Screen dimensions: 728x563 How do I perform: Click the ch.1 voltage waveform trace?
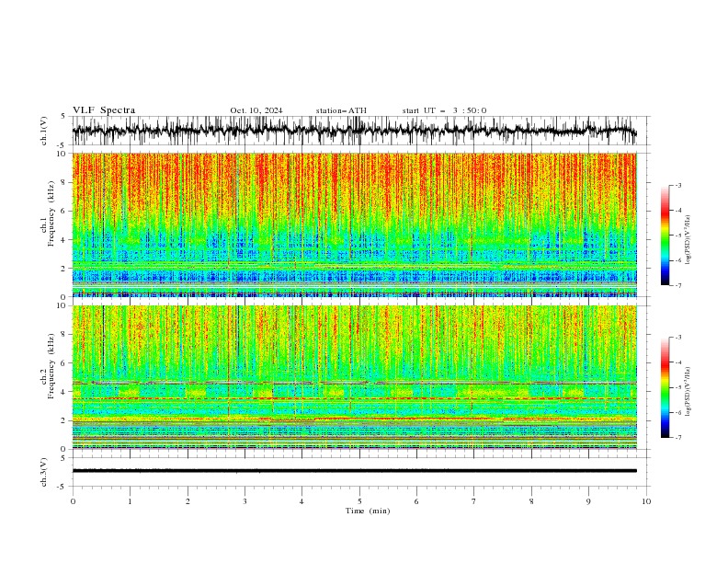click(x=354, y=131)
